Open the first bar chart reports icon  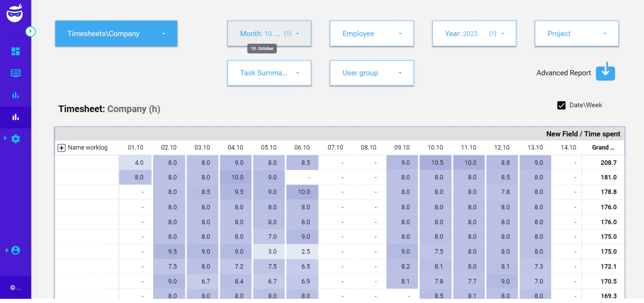(15, 95)
